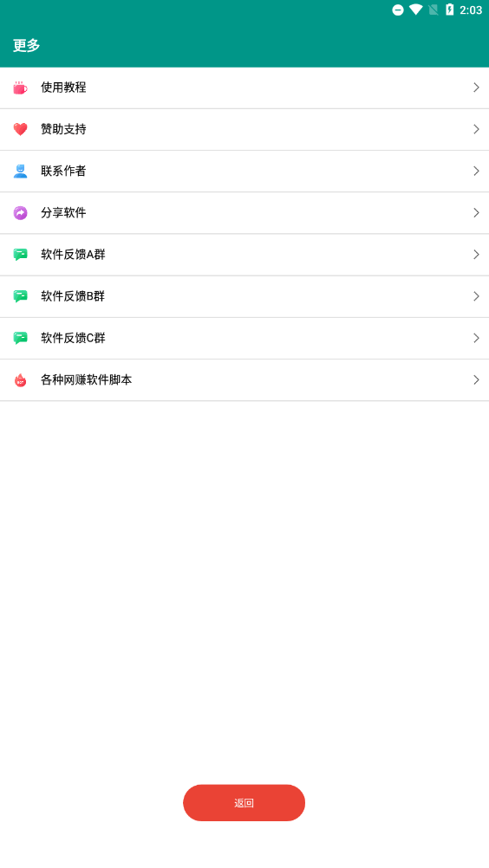The width and height of the screenshot is (489, 868).
Task: Tap the red 返回 button
Action: pos(244,803)
